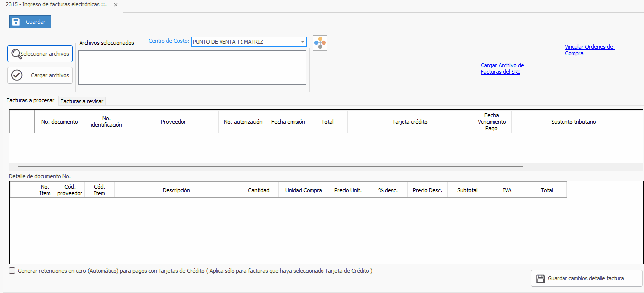Click the No. Item column header
The image size is (644, 293).
click(45, 190)
